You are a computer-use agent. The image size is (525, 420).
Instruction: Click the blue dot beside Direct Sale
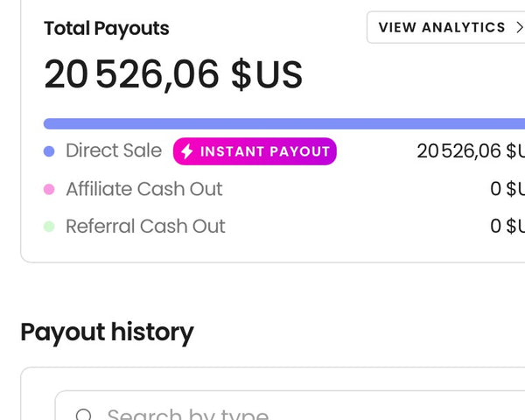click(x=49, y=151)
